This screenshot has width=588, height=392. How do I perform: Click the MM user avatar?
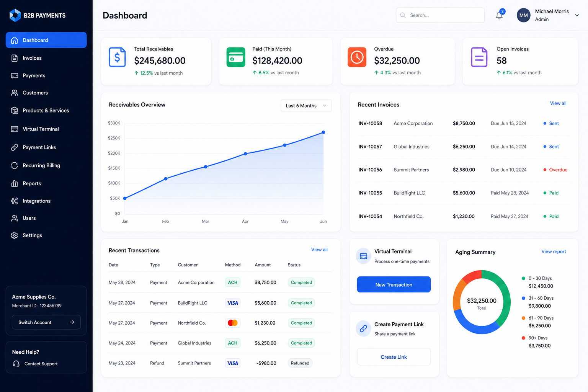coord(524,15)
